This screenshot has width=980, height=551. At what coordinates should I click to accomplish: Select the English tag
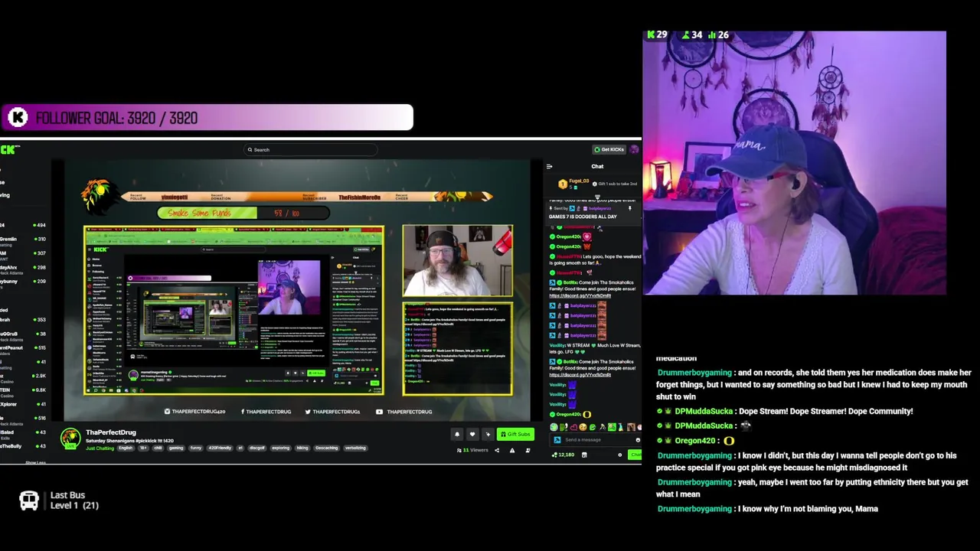coord(126,448)
